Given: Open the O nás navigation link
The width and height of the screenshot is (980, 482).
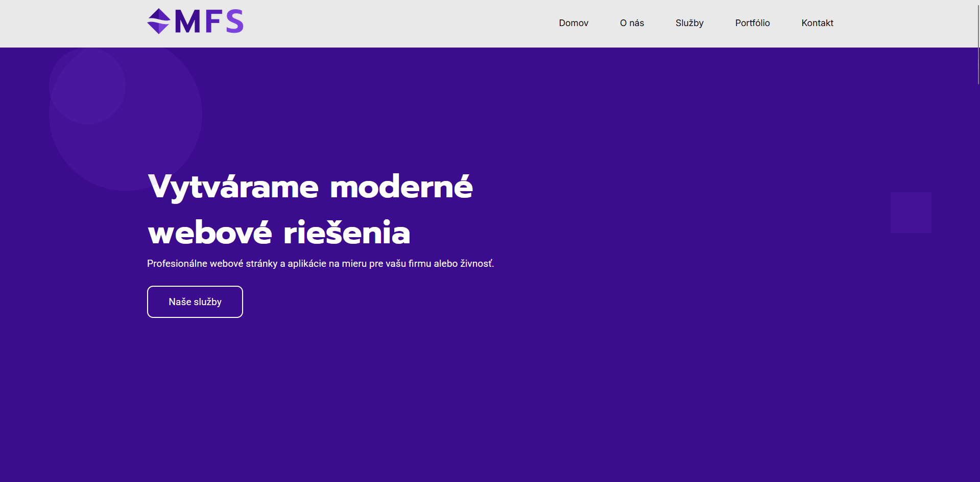Looking at the screenshot, I should point(632,23).
